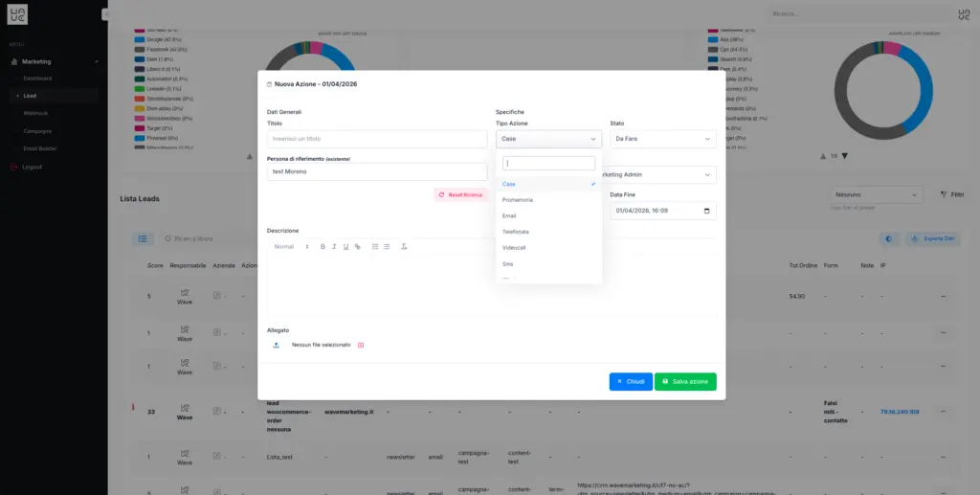Open the three-dot menu for the 54.90 order row

click(943, 296)
